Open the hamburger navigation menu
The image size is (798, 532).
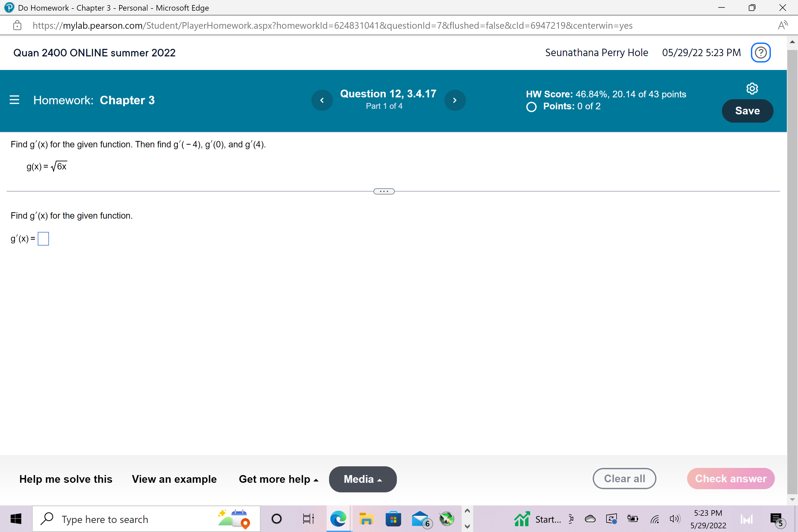point(14,100)
